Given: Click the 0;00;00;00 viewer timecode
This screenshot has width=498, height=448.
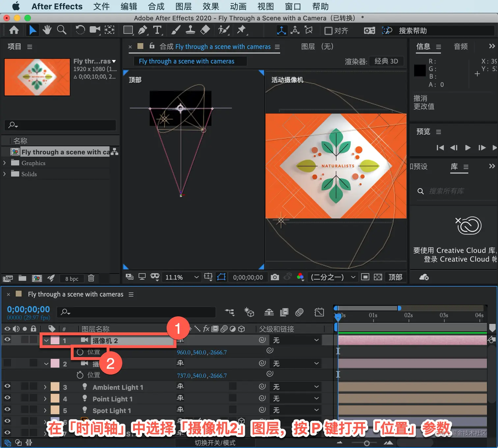Looking at the screenshot, I should point(248,277).
